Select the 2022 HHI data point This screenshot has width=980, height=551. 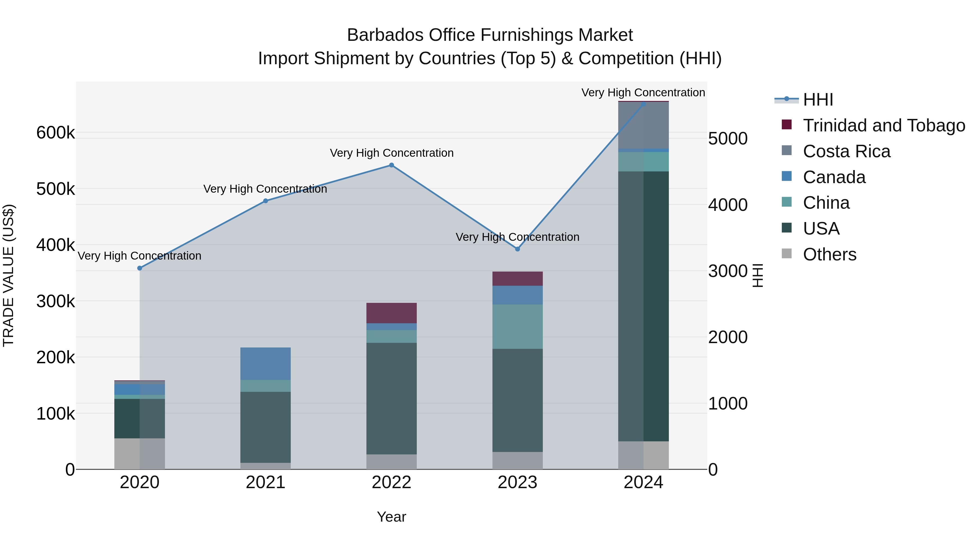pyautogui.click(x=391, y=165)
